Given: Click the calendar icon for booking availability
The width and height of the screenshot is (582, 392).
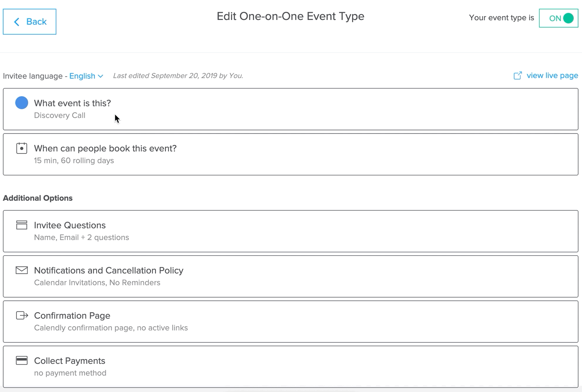Looking at the screenshot, I should (22, 148).
